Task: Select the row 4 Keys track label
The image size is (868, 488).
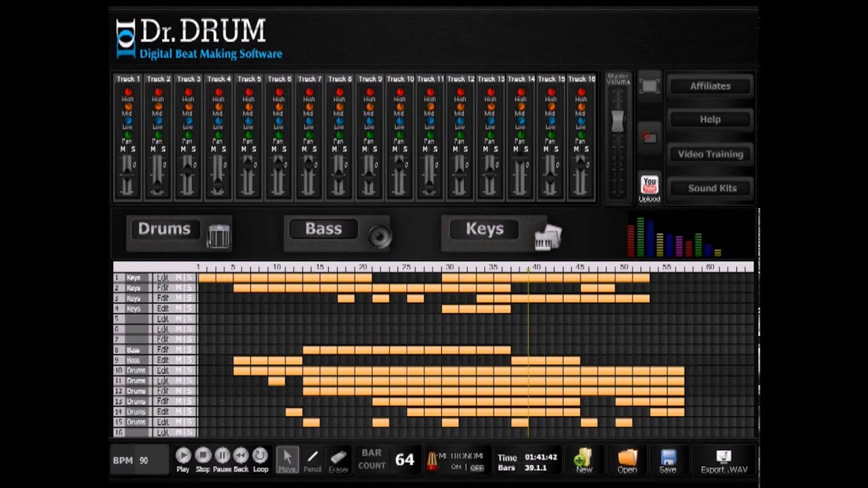Action: pyautogui.click(x=134, y=309)
